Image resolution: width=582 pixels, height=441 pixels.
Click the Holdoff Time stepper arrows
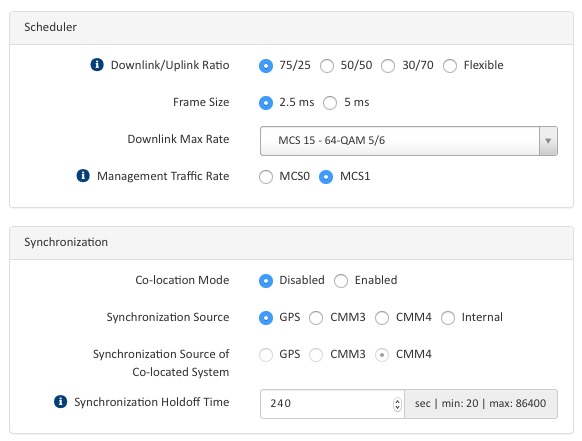click(397, 404)
